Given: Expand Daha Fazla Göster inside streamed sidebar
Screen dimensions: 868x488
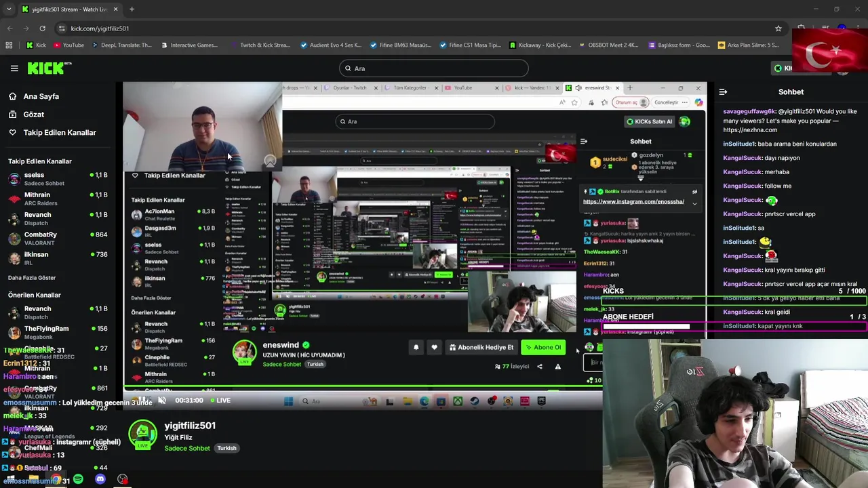Looking at the screenshot, I should coord(151,298).
